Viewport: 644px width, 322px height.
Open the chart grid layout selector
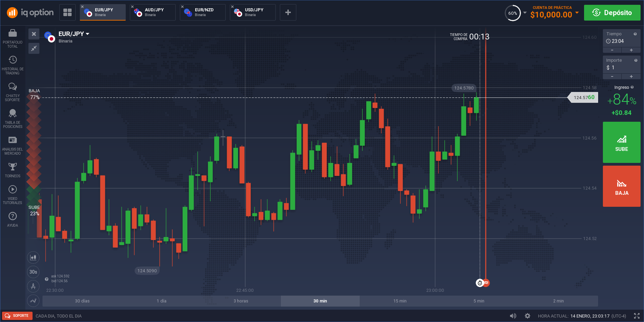click(67, 12)
